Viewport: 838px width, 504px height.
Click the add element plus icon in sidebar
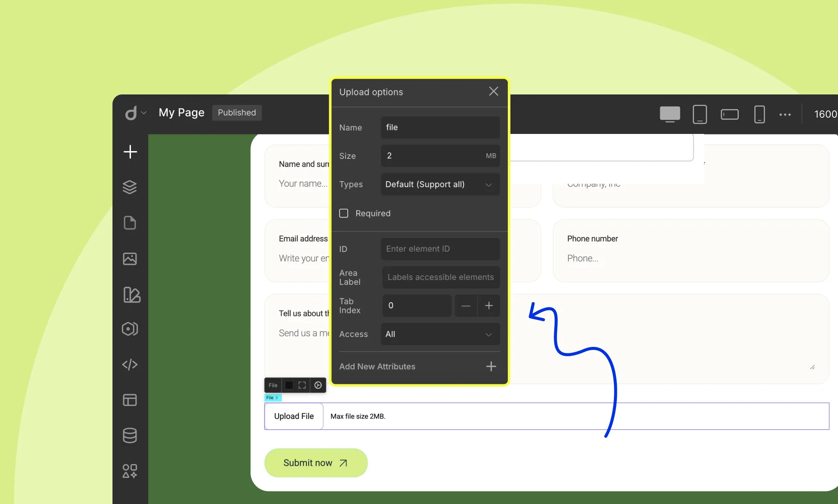coord(130,152)
